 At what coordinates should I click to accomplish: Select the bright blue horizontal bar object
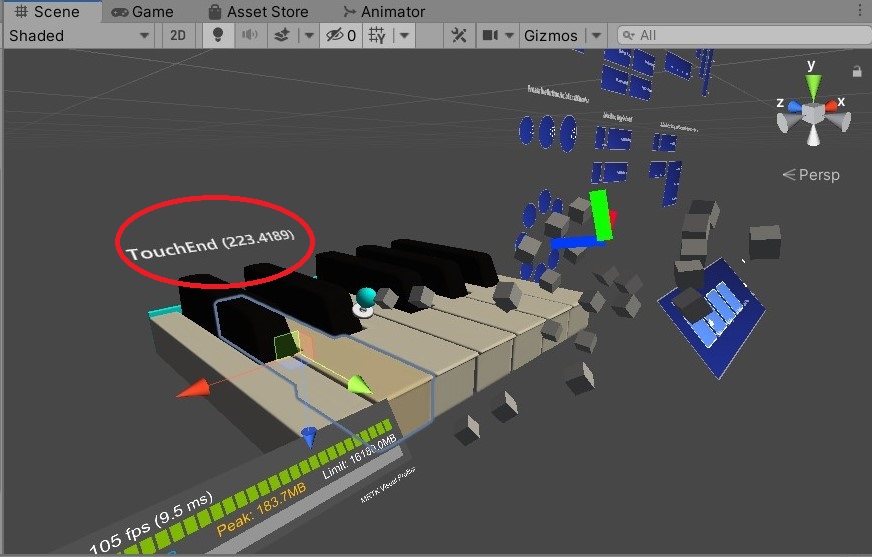tap(577, 243)
